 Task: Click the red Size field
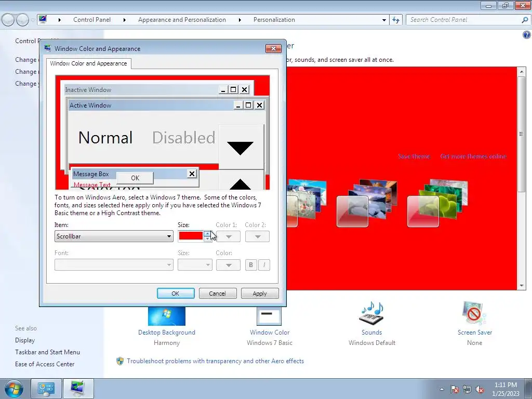[190, 236]
